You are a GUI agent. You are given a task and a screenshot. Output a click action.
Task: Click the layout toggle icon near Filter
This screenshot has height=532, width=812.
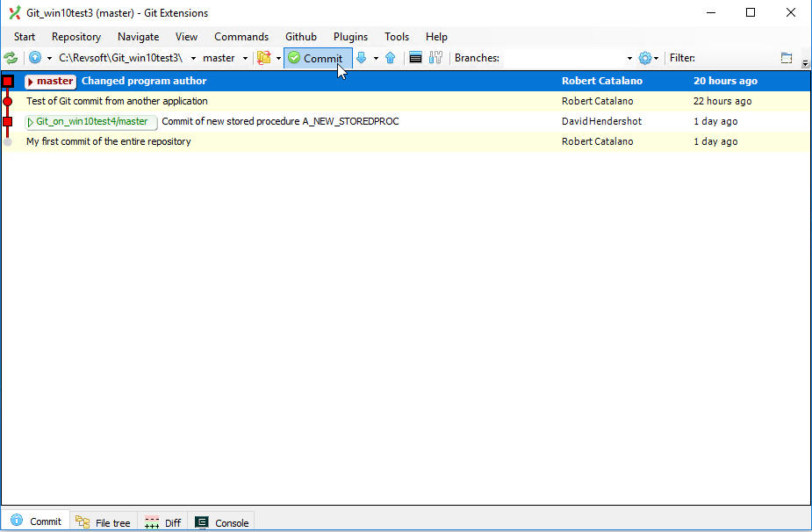(787, 58)
